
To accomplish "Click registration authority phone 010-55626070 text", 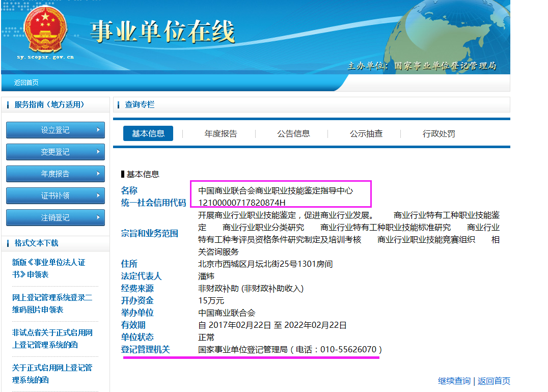I will pos(348,349).
